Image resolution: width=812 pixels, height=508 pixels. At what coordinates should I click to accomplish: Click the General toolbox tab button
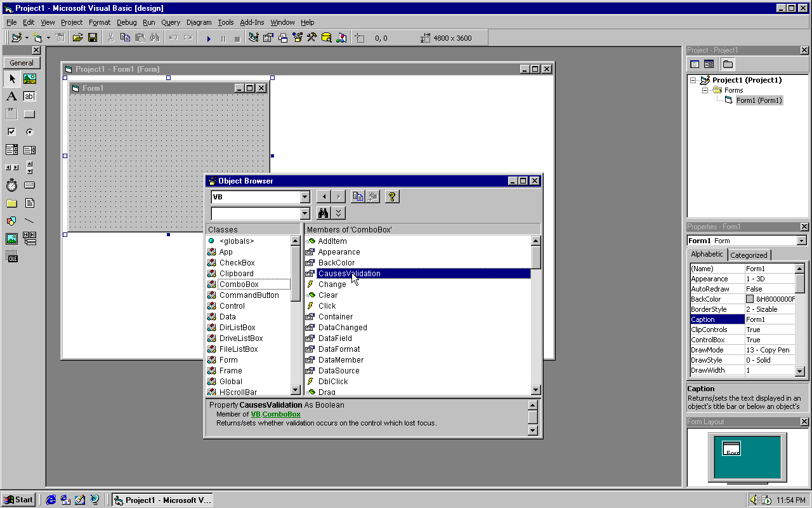click(x=22, y=63)
